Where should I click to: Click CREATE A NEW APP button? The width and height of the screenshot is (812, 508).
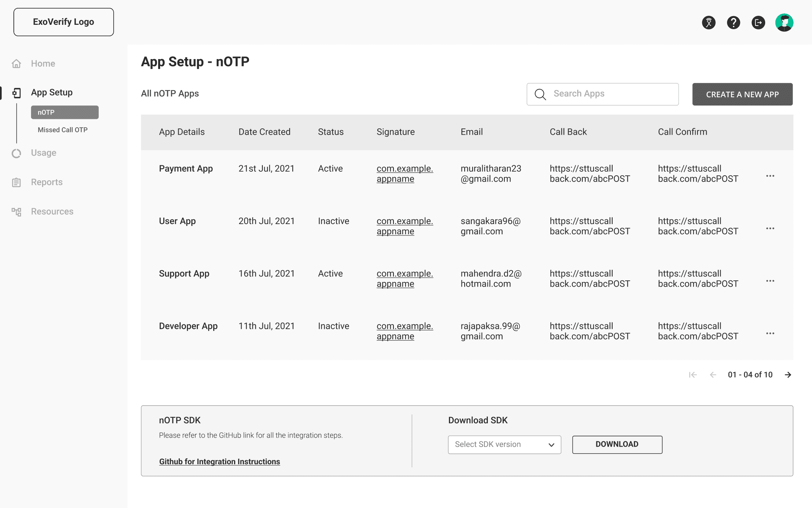click(742, 95)
